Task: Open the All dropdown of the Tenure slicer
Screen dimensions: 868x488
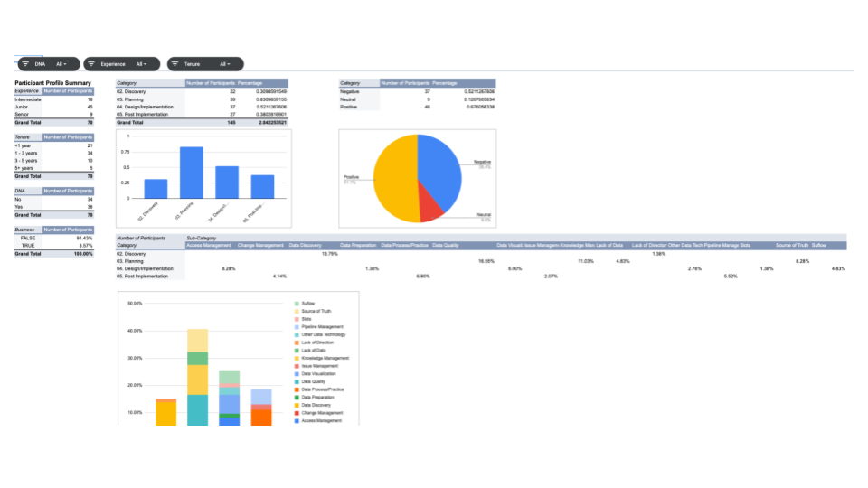Action: pyautogui.click(x=224, y=64)
